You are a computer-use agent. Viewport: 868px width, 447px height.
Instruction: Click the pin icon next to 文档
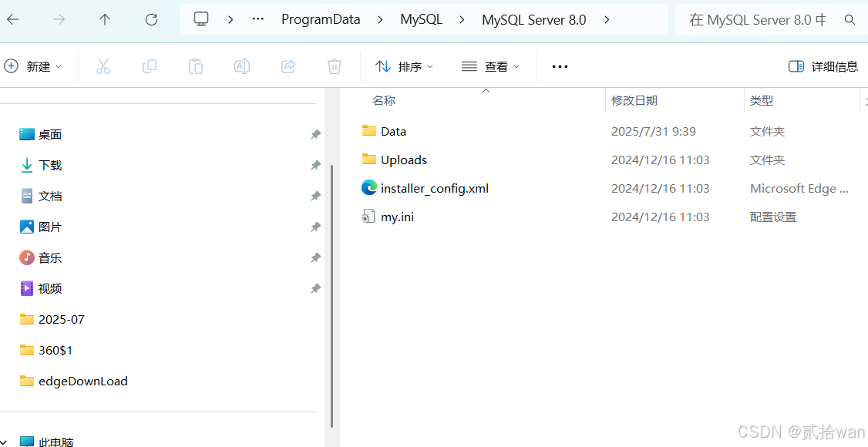coord(315,196)
